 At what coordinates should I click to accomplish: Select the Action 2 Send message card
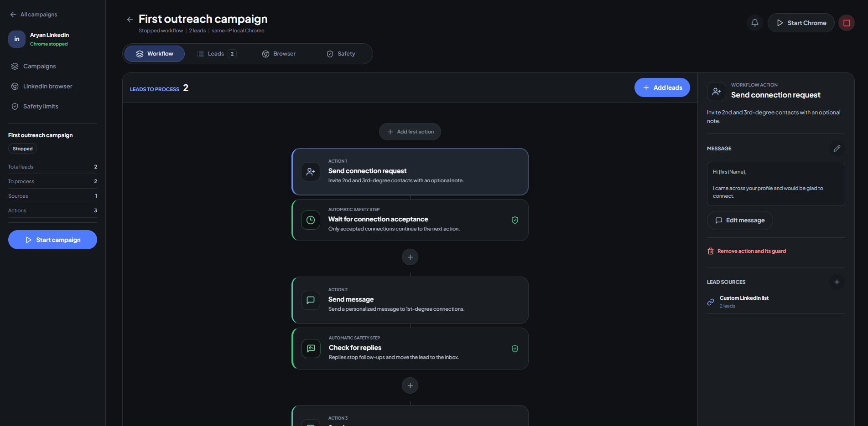pos(410,300)
